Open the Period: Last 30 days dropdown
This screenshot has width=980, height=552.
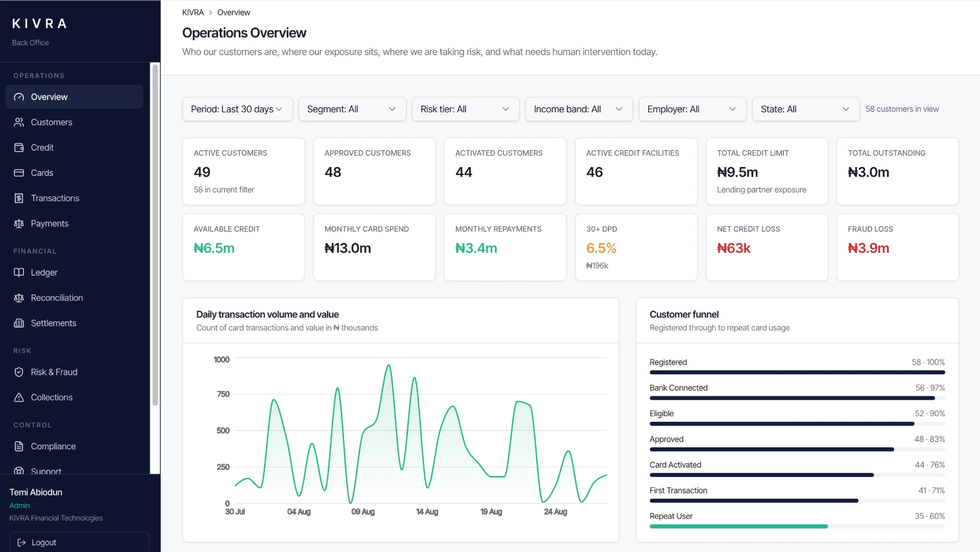click(237, 109)
